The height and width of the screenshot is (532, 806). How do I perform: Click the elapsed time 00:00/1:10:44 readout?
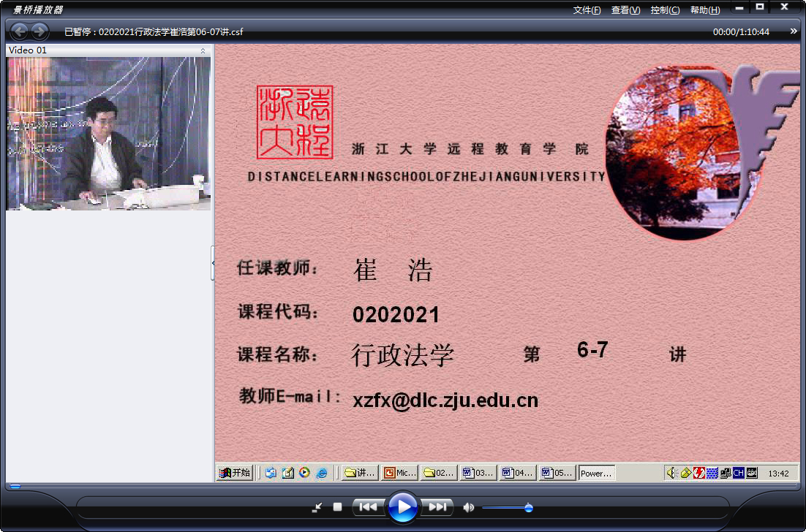pos(741,32)
